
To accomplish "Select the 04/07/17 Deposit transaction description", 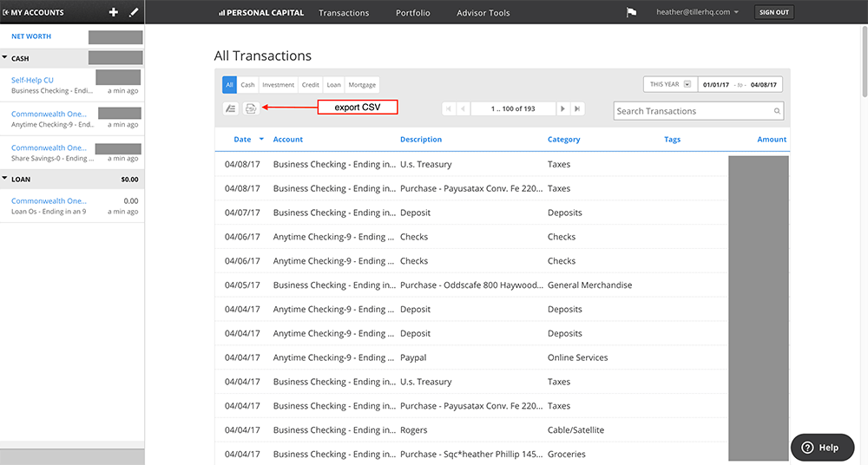I will pos(415,213).
